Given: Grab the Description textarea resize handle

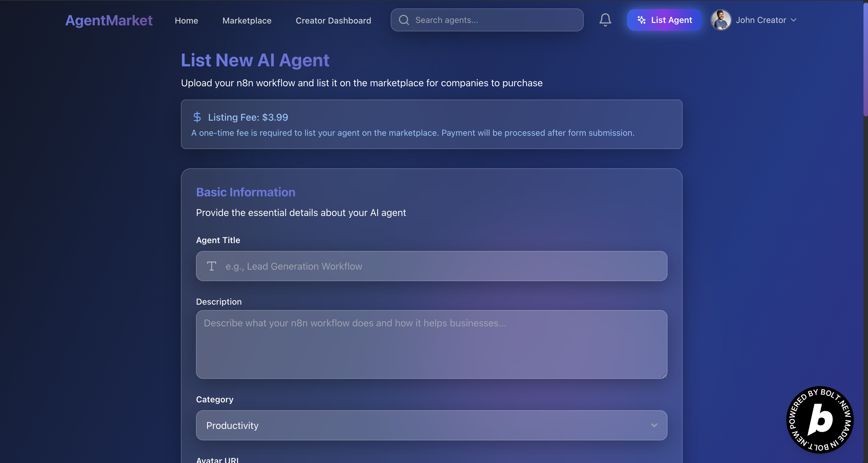Looking at the screenshot, I should pyautogui.click(x=664, y=376).
